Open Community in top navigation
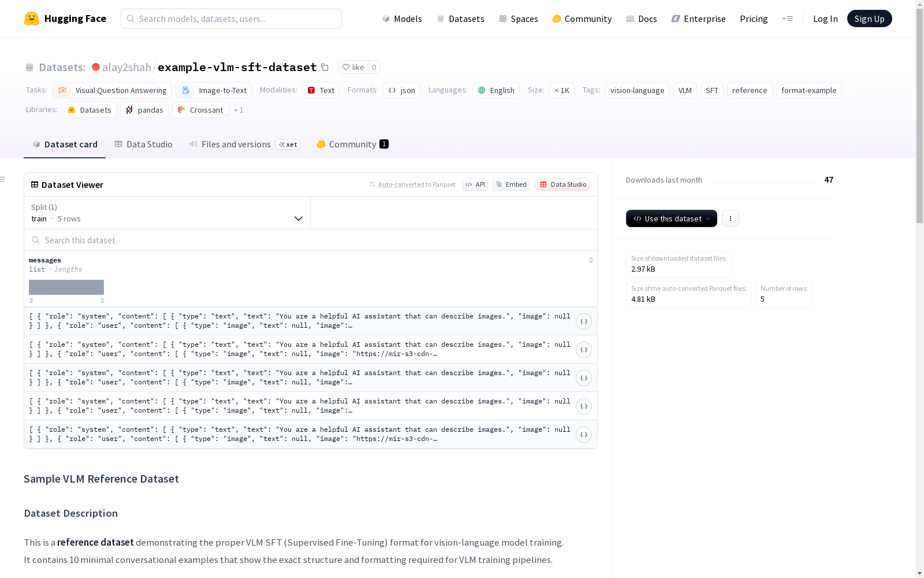The image size is (924, 578). [582, 18]
